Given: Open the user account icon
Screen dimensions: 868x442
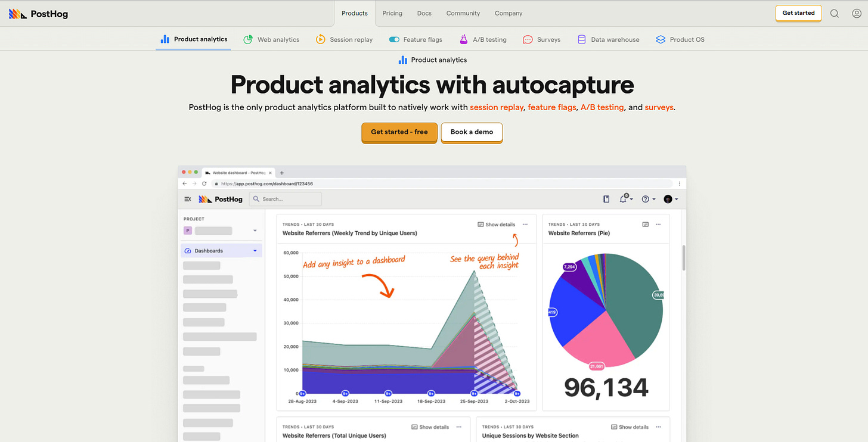Looking at the screenshot, I should pos(857,13).
